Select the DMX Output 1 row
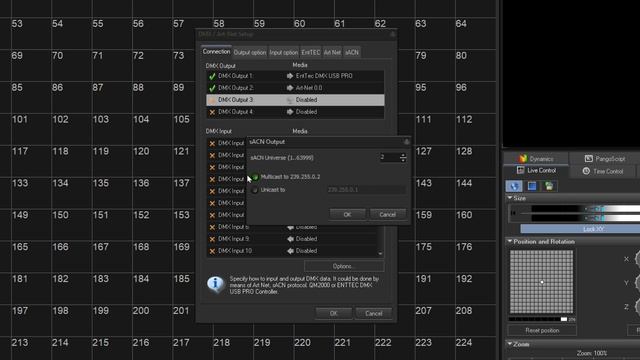 pyautogui.click(x=295, y=76)
